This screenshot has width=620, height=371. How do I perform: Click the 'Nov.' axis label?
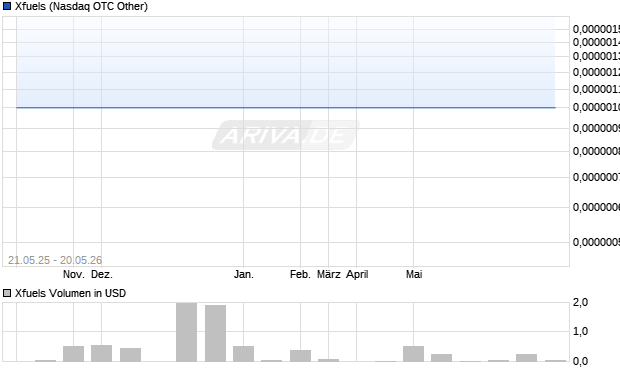74,274
